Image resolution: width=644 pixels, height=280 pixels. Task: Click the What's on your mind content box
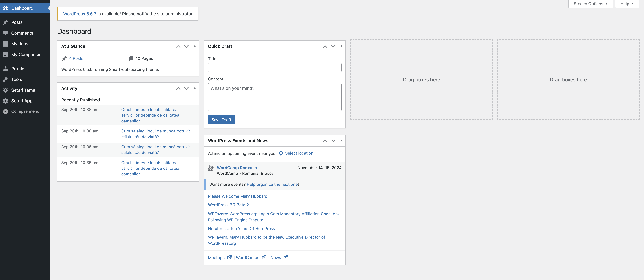point(274,97)
